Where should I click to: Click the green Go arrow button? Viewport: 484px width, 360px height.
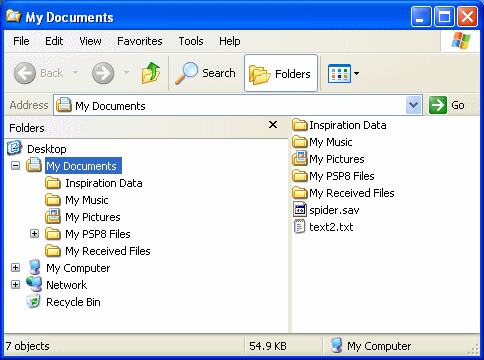tap(438, 105)
